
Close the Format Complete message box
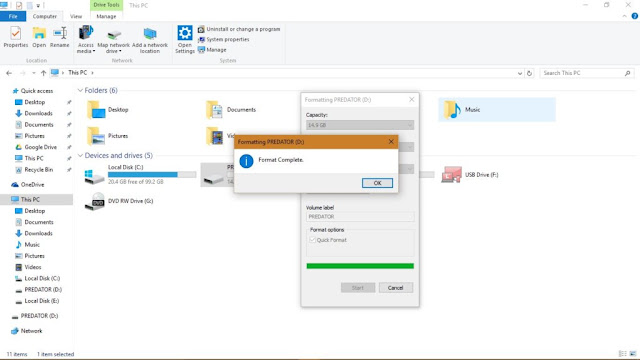coord(391,142)
